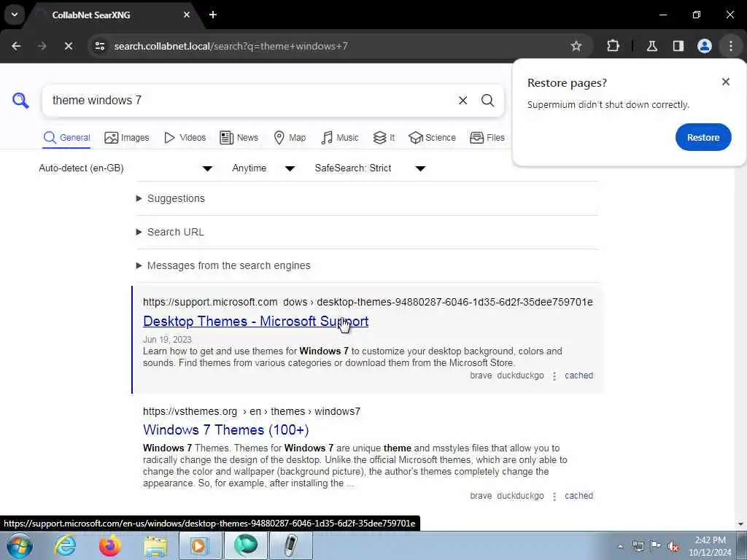Click the SearXNG magnifier logo
Screen dimensions: 747x560
20,101
